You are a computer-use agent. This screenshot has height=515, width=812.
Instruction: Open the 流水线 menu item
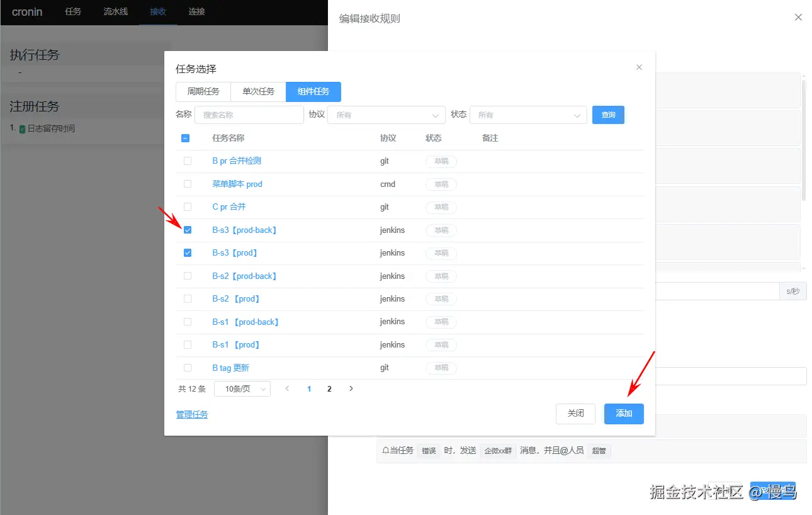pyautogui.click(x=115, y=11)
